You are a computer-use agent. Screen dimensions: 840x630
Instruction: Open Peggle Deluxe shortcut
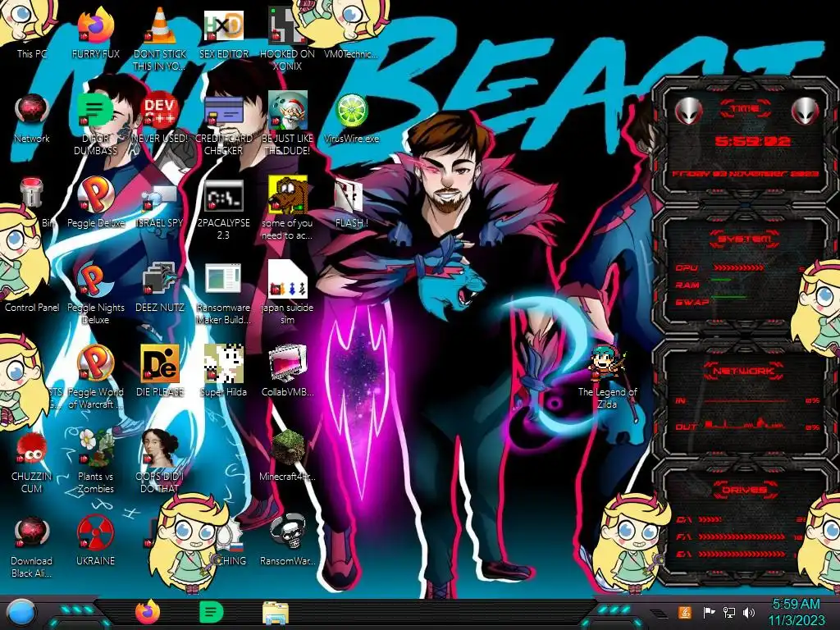(95, 203)
